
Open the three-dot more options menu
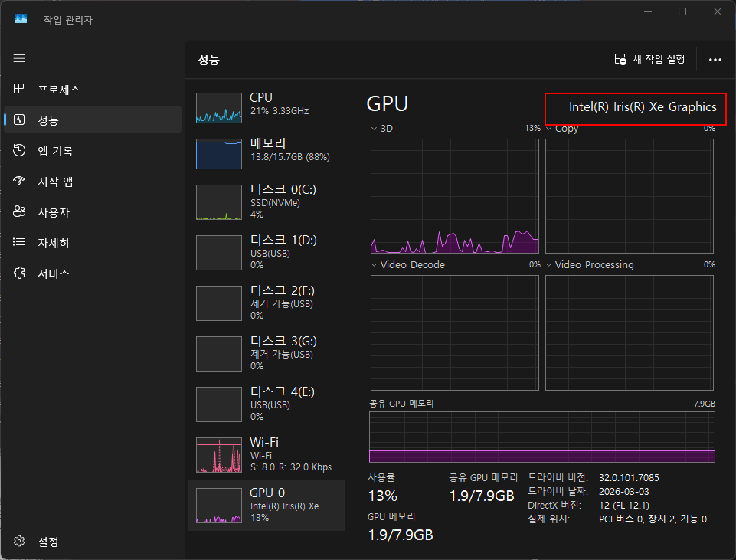[x=715, y=60]
